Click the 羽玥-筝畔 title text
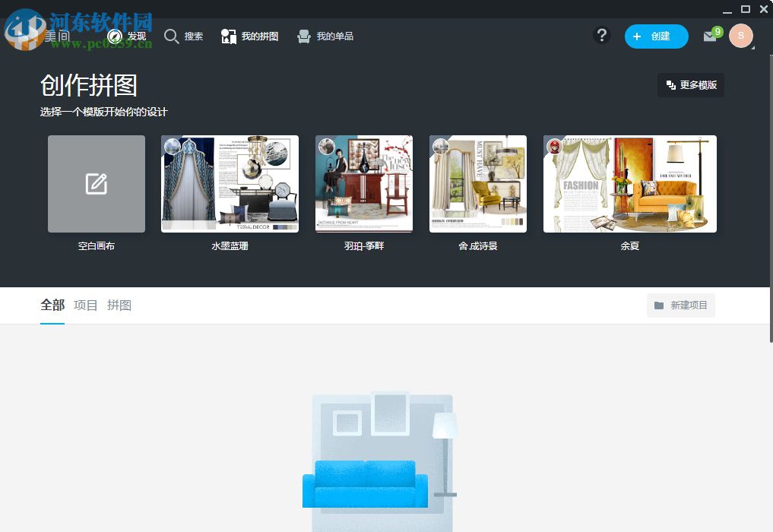Viewport: 773px width, 532px height. 364,246
